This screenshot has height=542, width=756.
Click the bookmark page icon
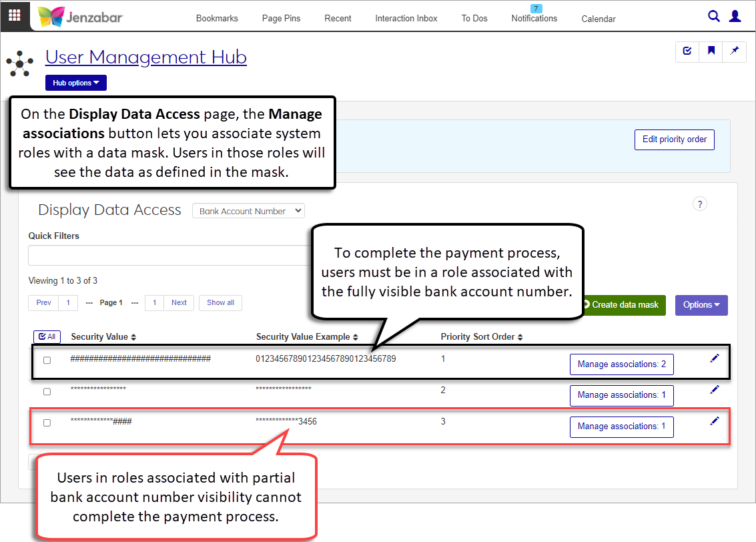pyautogui.click(x=711, y=51)
